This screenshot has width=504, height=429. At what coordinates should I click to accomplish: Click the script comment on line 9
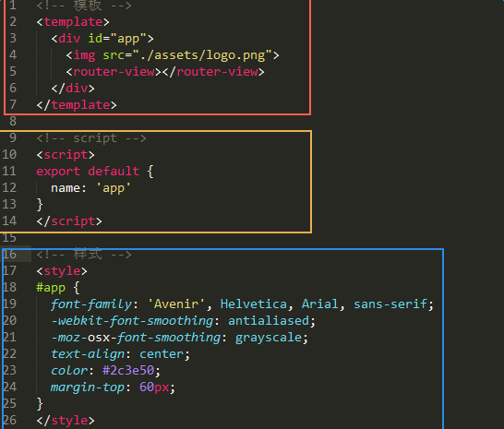pos(91,138)
